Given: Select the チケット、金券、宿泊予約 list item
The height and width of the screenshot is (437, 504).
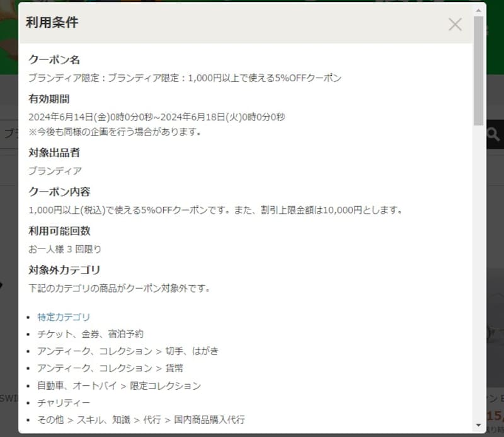Looking at the screenshot, I should click(x=90, y=334).
